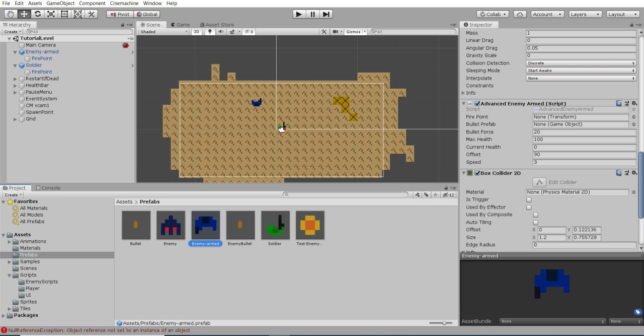Enable the Used By Composite checkbox
The height and width of the screenshot is (336, 644).
click(535, 215)
